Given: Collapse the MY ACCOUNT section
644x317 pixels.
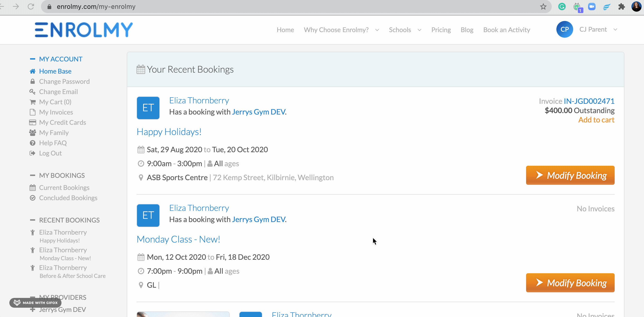Looking at the screenshot, I should [32, 59].
